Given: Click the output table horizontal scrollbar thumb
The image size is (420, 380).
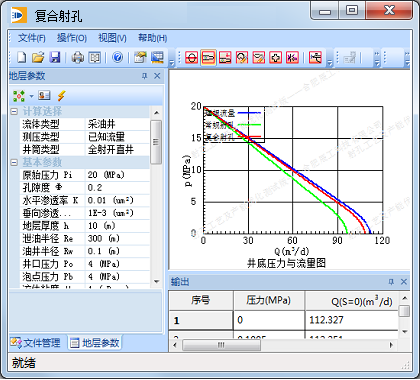Looking at the screenshot, I should (221, 345).
